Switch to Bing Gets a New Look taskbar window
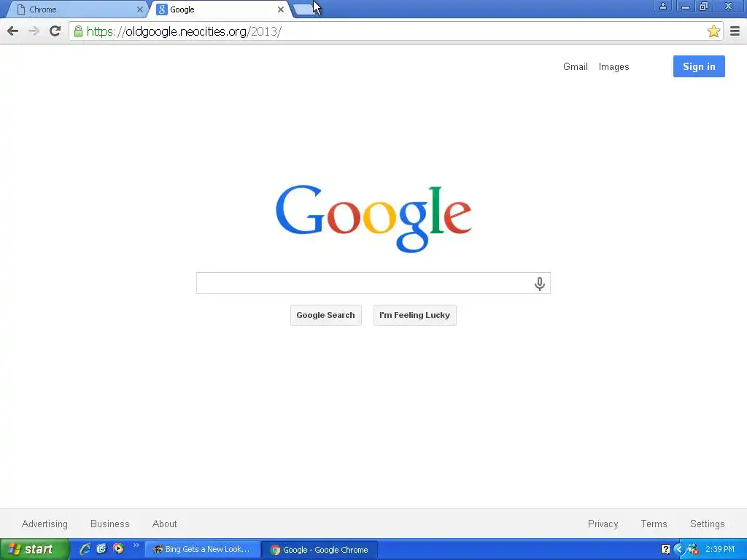 point(203,550)
